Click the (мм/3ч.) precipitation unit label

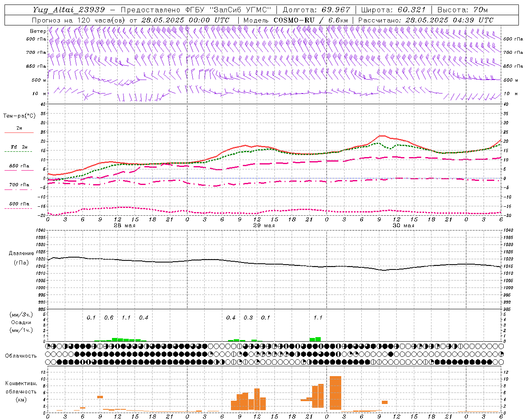coord(21,315)
